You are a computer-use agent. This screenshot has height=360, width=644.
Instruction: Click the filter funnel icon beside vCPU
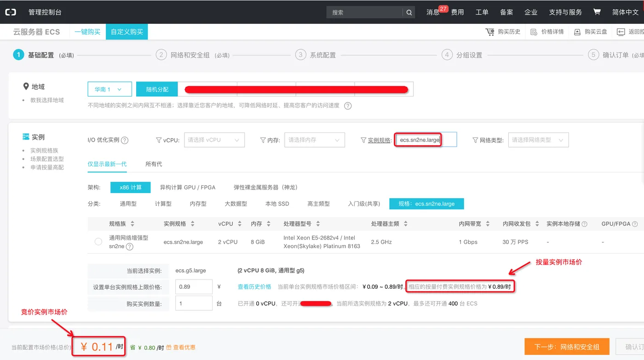coord(159,140)
